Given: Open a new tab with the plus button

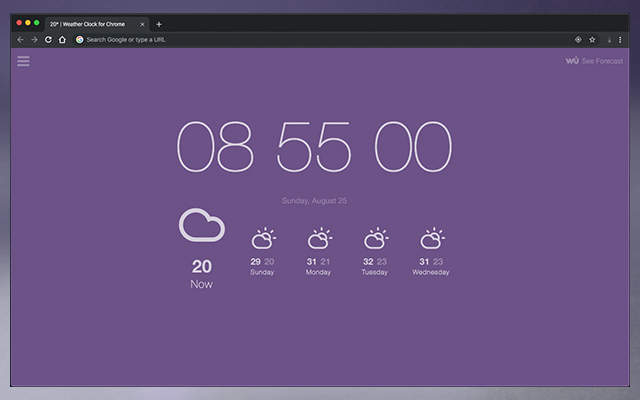Looking at the screenshot, I should point(159,23).
